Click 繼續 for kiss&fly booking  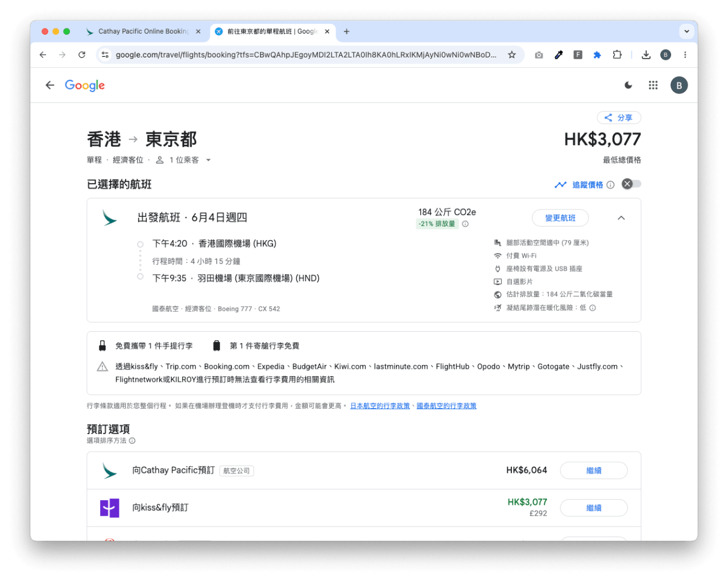[x=594, y=508]
